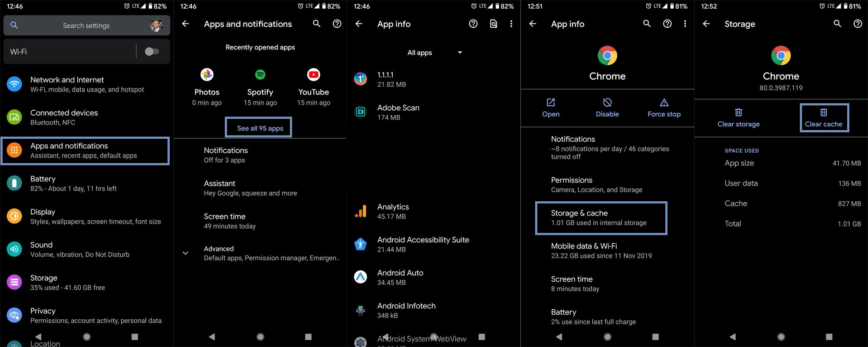Select the Adobe Scan app entry
The width and height of the screenshot is (868, 347).
434,112
